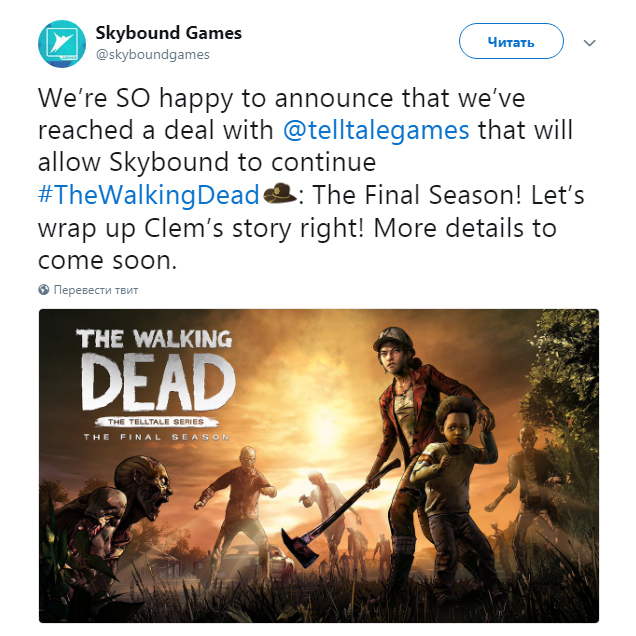Click the tweet text 'More details to come soon'

[x=297, y=243]
